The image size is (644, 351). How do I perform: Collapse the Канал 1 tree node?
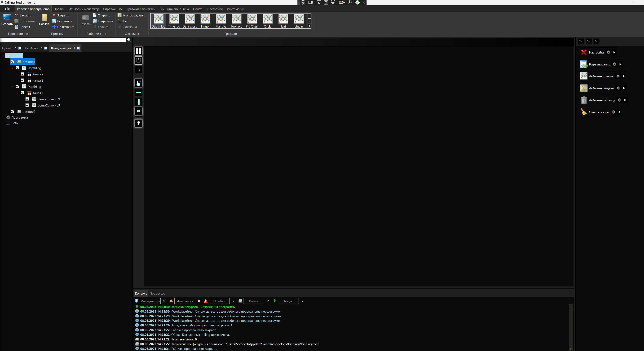click(18, 93)
